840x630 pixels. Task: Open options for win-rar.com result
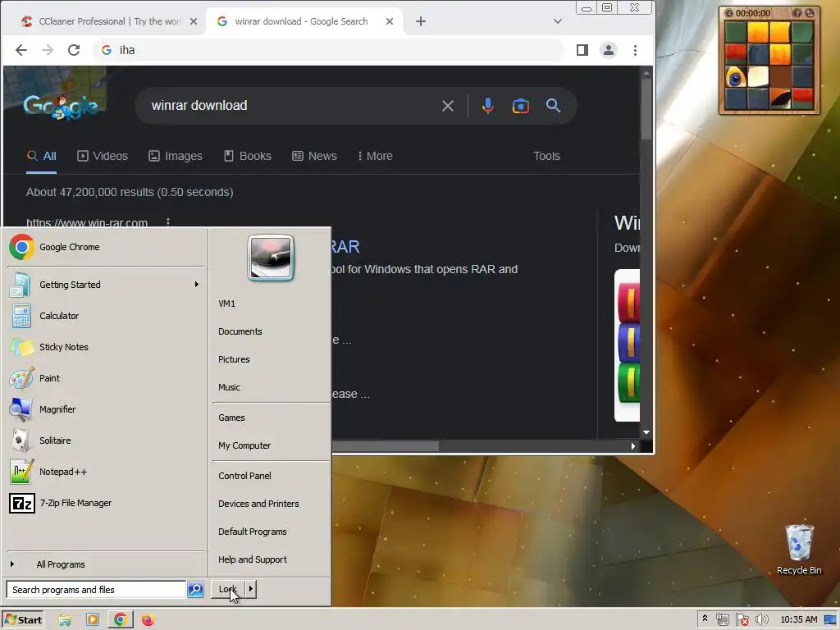tap(168, 221)
